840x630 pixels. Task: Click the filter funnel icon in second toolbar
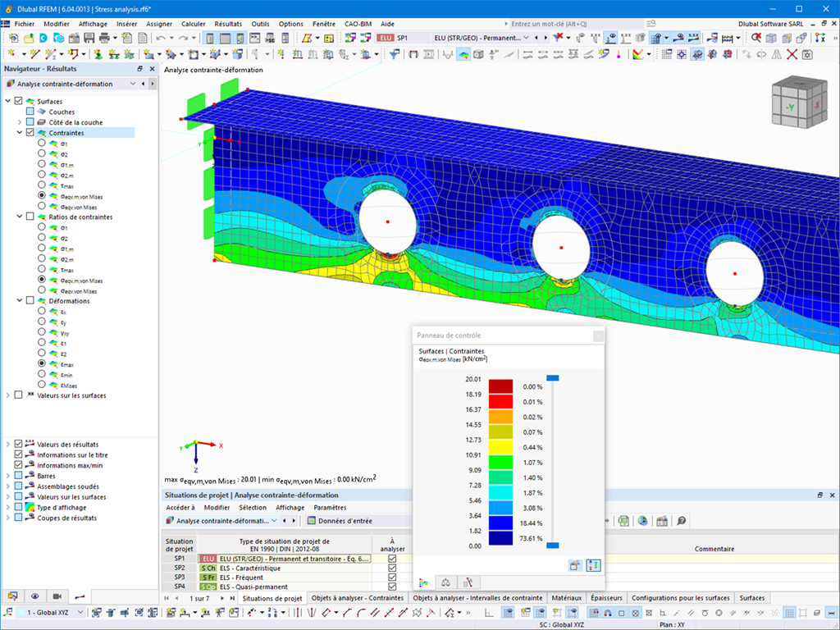(395, 54)
